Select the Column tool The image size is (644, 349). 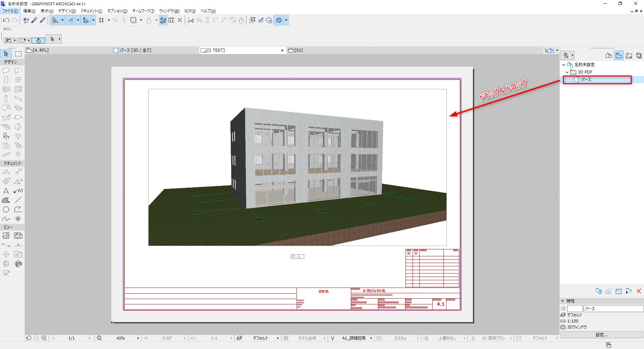pyautogui.click(x=6, y=99)
